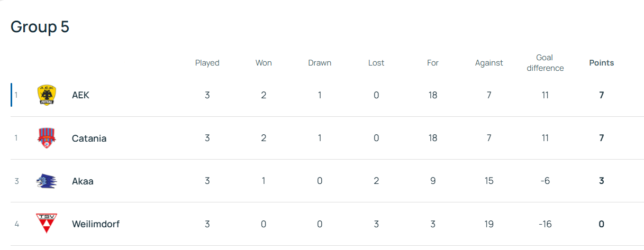Select the Lost column header

click(x=376, y=63)
